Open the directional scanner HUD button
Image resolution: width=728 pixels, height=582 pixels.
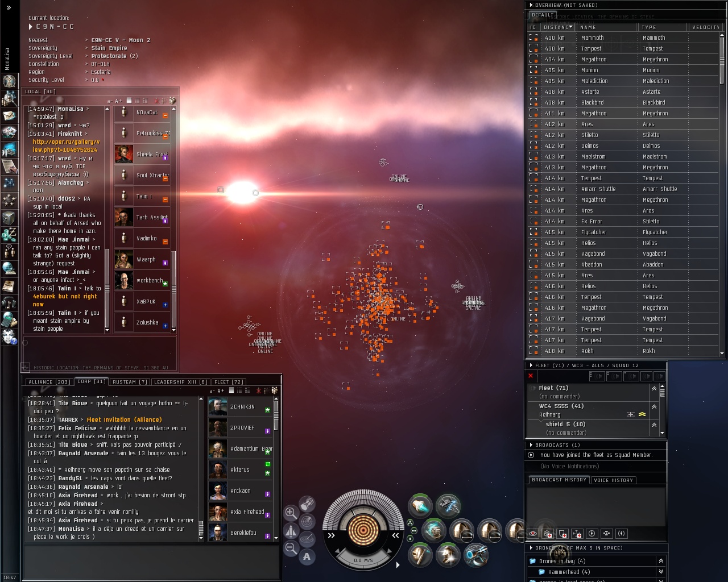pyautogui.click(x=307, y=521)
